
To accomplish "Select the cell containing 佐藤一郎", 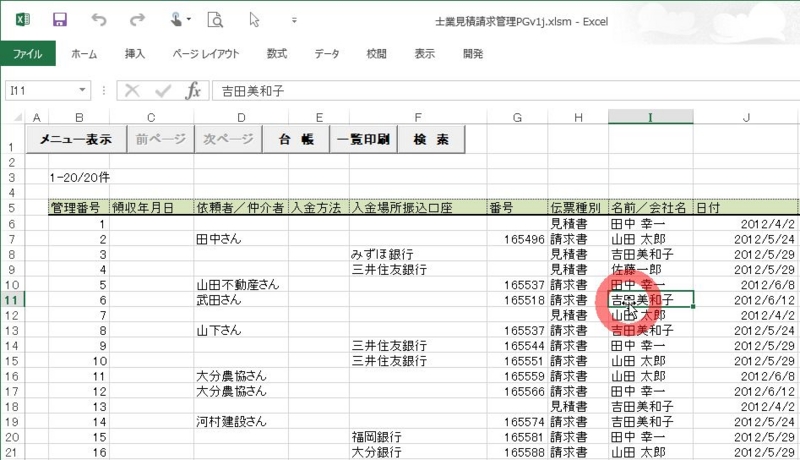I will 651,269.
